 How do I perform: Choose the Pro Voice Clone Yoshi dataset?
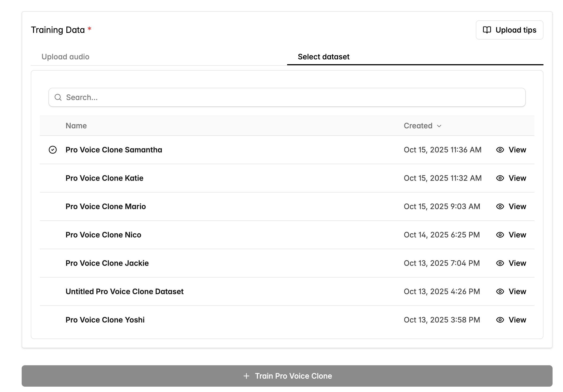tap(105, 320)
